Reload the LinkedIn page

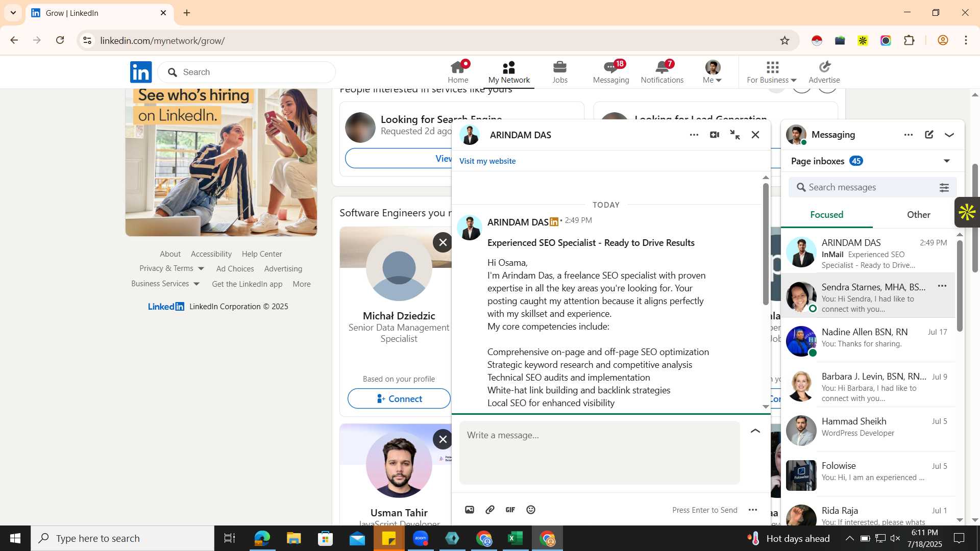[x=60, y=40]
